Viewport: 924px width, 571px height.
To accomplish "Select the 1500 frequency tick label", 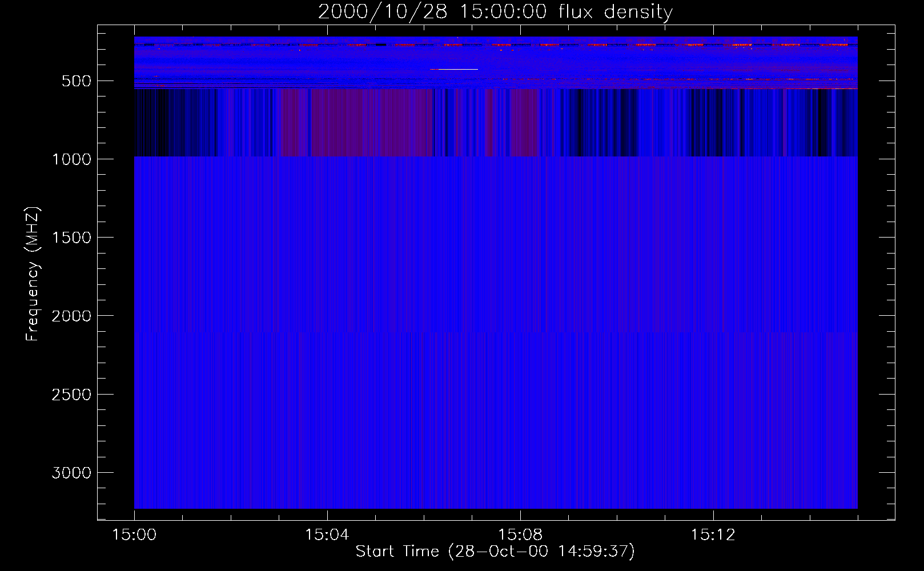I will tap(71, 238).
